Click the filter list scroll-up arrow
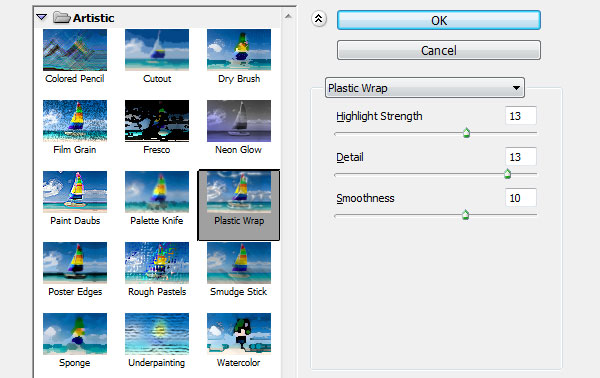Image resolution: width=600 pixels, height=378 pixels. [x=288, y=16]
